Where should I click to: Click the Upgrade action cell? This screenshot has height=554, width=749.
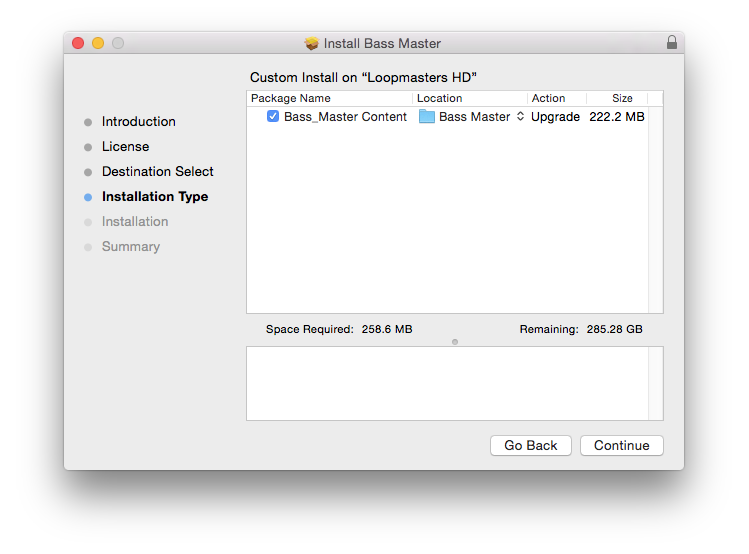555,117
